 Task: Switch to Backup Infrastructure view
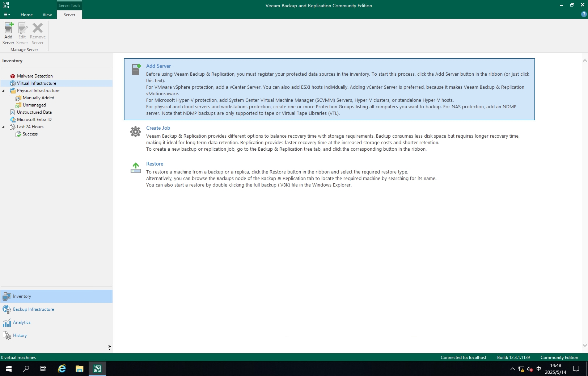point(33,309)
